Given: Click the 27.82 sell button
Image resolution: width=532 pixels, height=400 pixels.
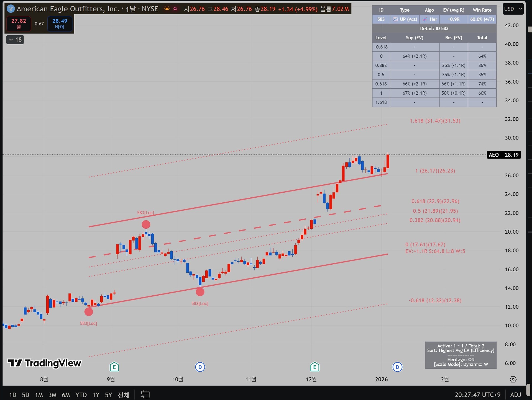Looking at the screenshot, I should 19,24.
